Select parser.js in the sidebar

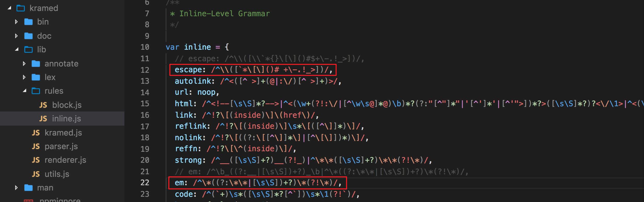coord(61,147)
